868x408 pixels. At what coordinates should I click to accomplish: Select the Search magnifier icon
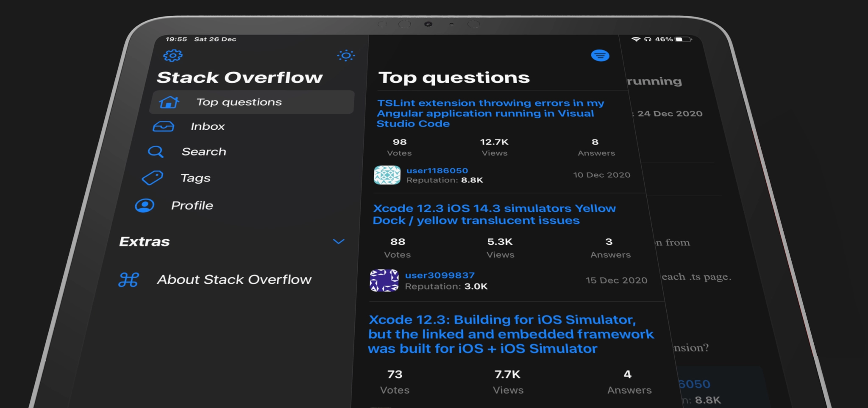tap(156, 152)
